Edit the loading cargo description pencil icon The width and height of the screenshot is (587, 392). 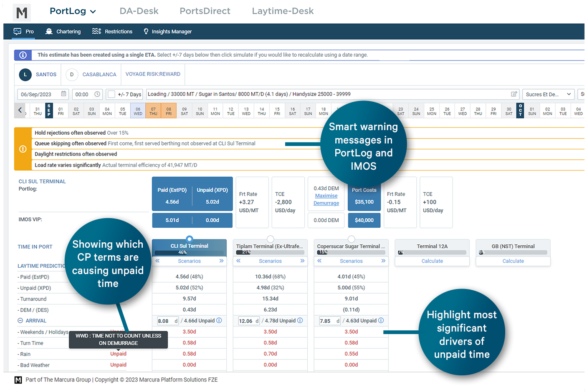pos(514,94)
